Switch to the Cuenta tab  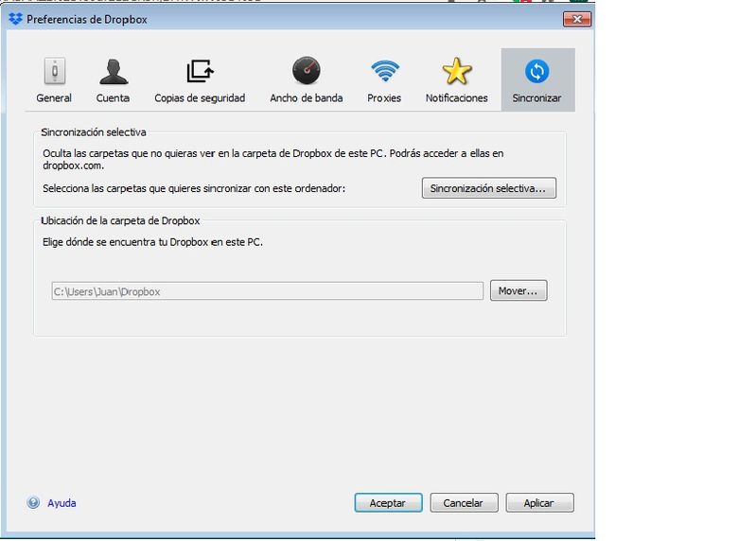tap(113, 80)
